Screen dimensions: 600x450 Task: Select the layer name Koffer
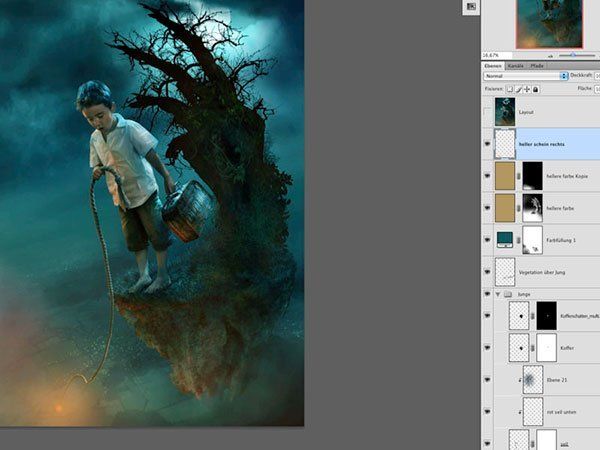567,348
